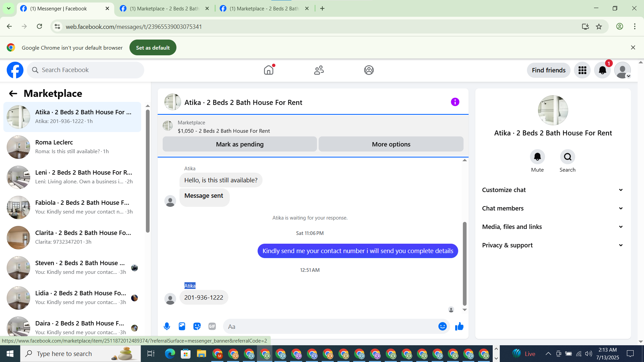Expand the Privacy & support section
Image resolution: width=644 pixels, height=362 pixels.
coord(553,245)
